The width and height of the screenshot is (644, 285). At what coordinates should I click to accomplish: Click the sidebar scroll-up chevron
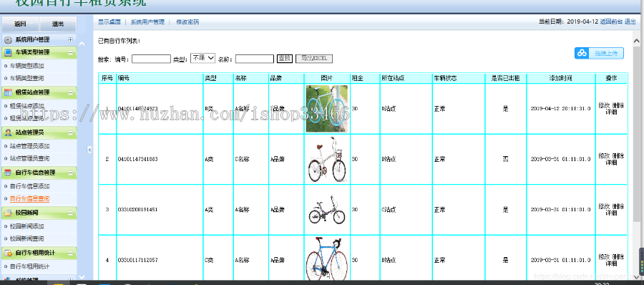pyautogui.click(x=82, y=44)
